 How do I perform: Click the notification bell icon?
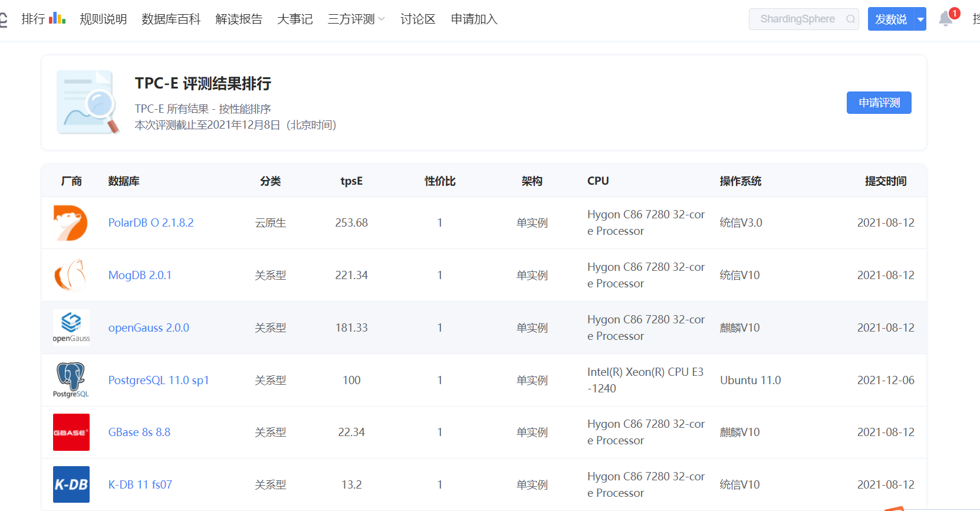(x=946, y=19)
